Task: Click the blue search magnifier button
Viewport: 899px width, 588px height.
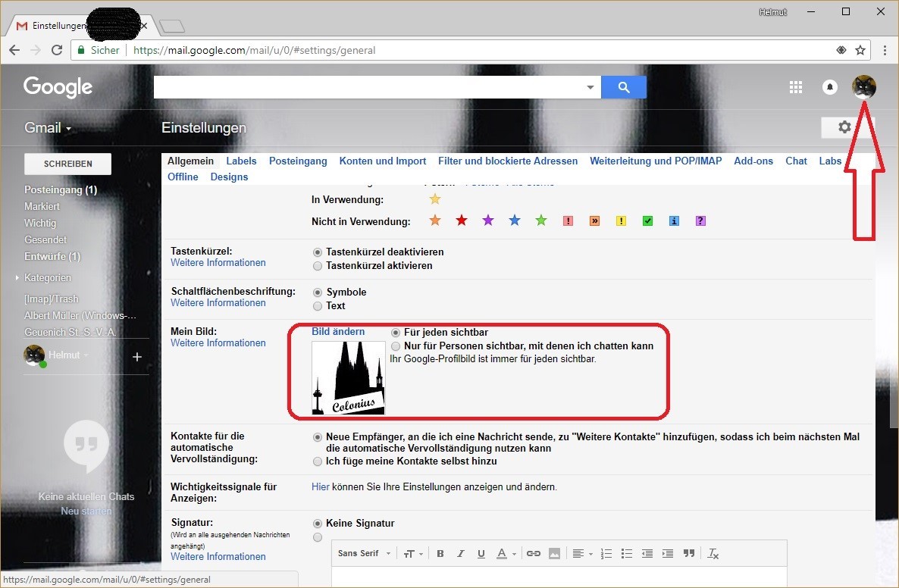Action: (x=624, y=87)
